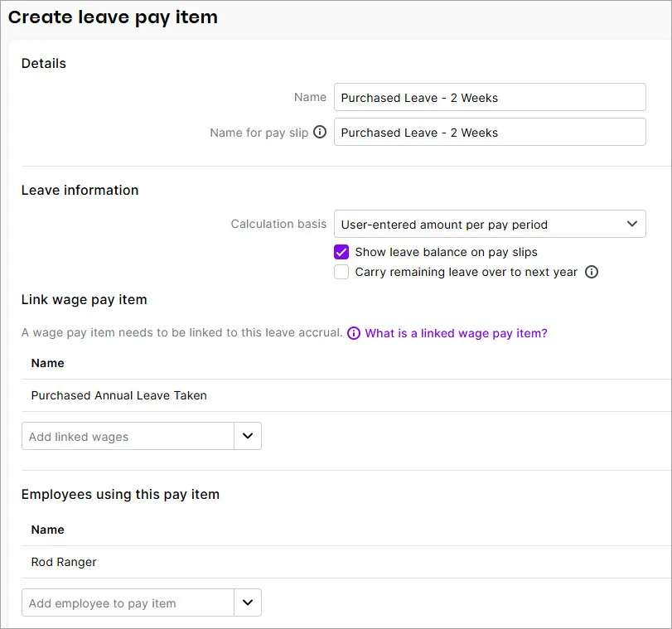Click the info icon beside "Name for pay slip"
The image size is (672, 629).
tap(319, 132)
